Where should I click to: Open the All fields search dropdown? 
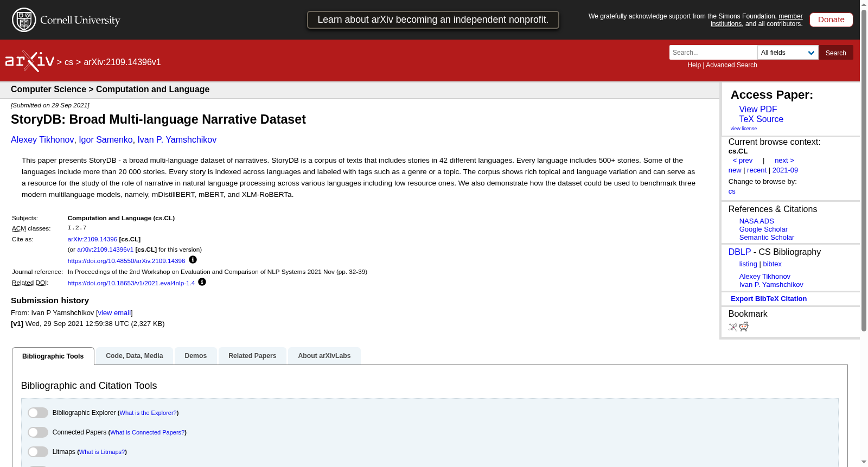(x=788, y=53)
